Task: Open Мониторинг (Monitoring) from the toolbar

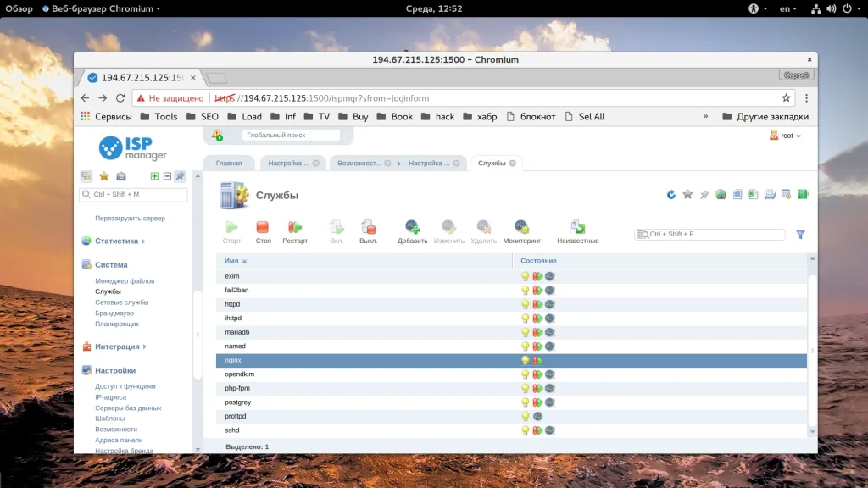Action: (521, 227)
